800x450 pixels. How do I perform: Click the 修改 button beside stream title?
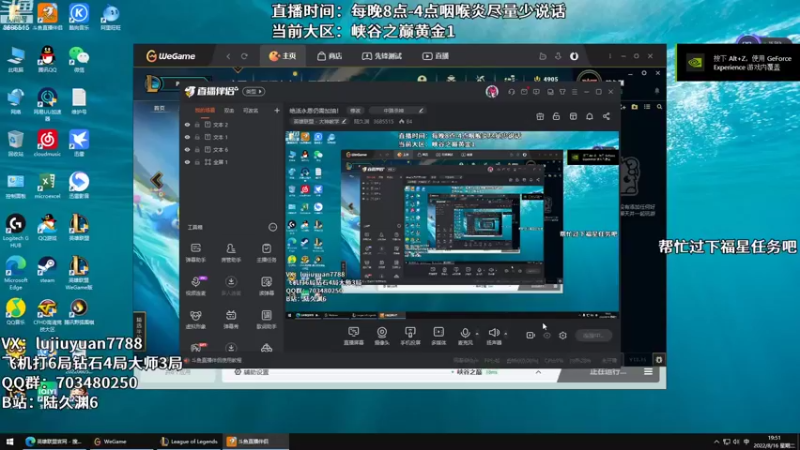(355, 110)
